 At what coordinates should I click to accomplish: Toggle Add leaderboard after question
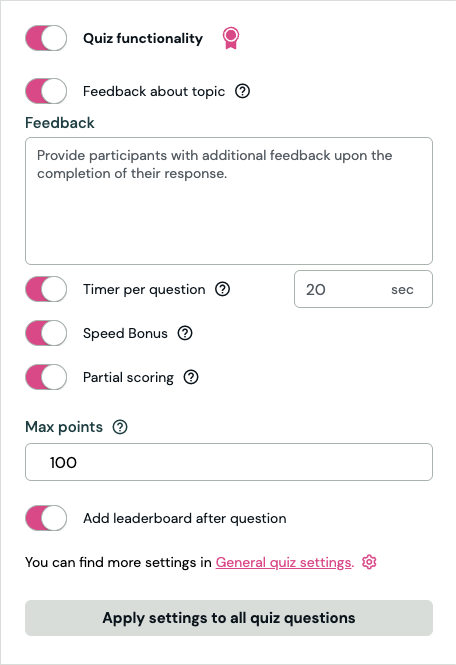tap(46, 518)
